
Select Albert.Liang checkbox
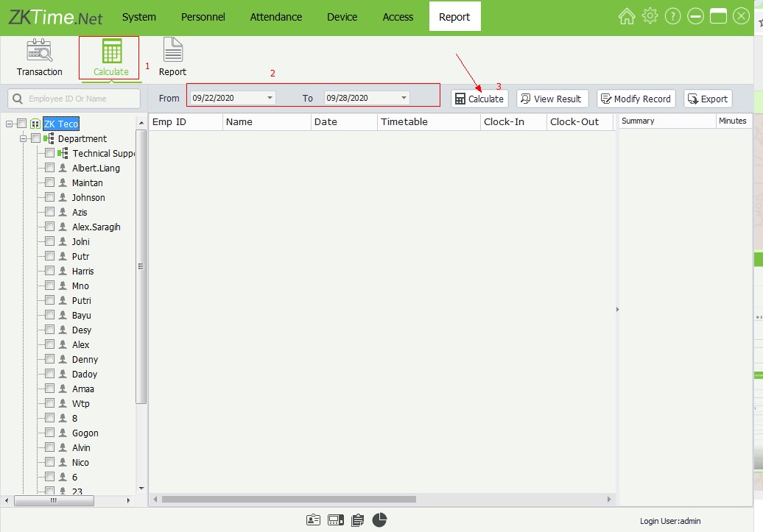pos(49,168)
